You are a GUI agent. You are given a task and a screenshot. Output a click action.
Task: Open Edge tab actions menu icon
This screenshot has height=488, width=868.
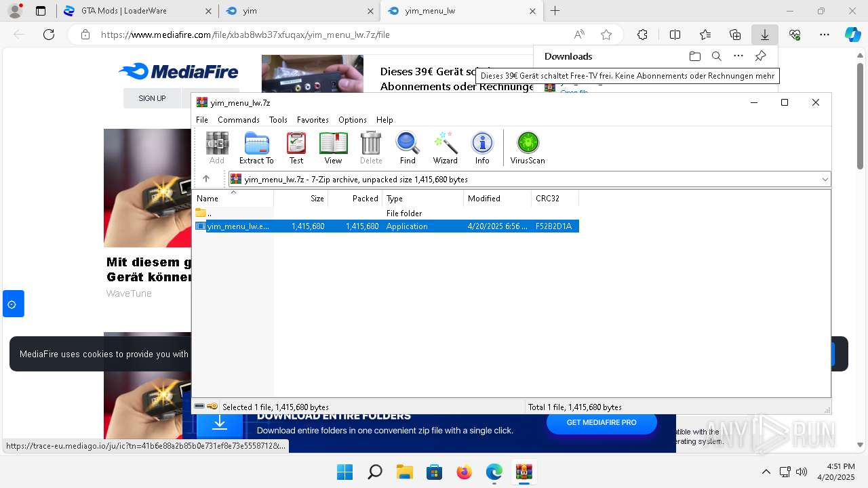(x=41, y=11)
